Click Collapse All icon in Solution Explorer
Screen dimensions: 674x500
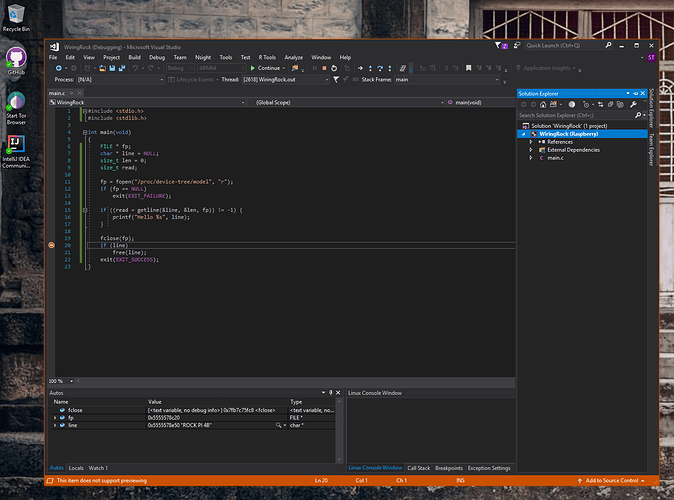coord(610,104)
